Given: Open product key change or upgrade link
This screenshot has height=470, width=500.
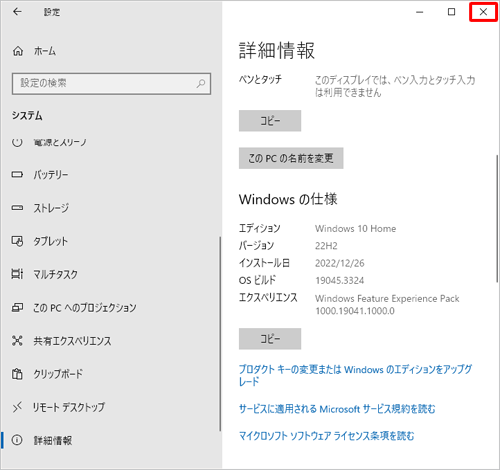Looking at the screenshot, I should (355, 375).
